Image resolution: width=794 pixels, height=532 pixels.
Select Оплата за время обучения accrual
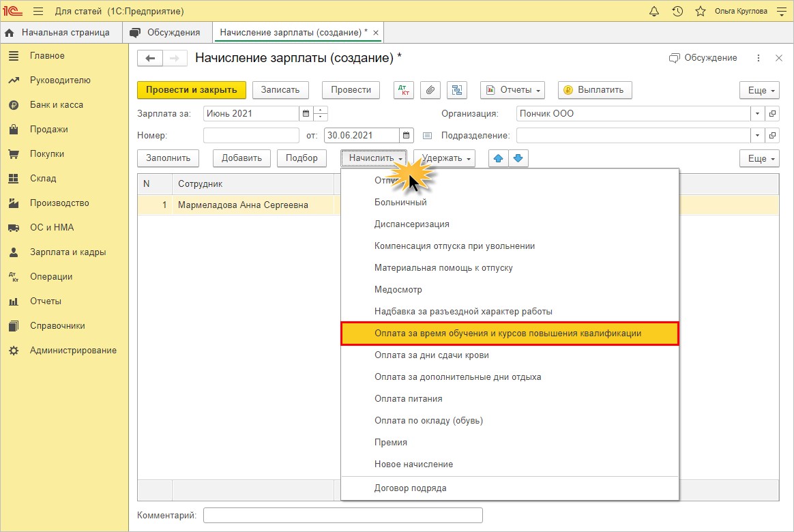point(510,334)
